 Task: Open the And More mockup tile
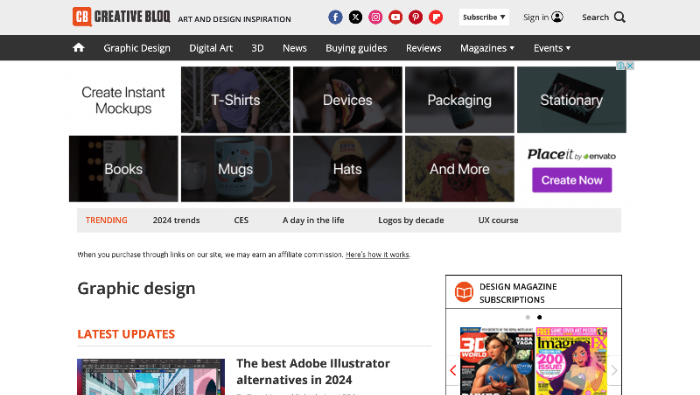459,169
